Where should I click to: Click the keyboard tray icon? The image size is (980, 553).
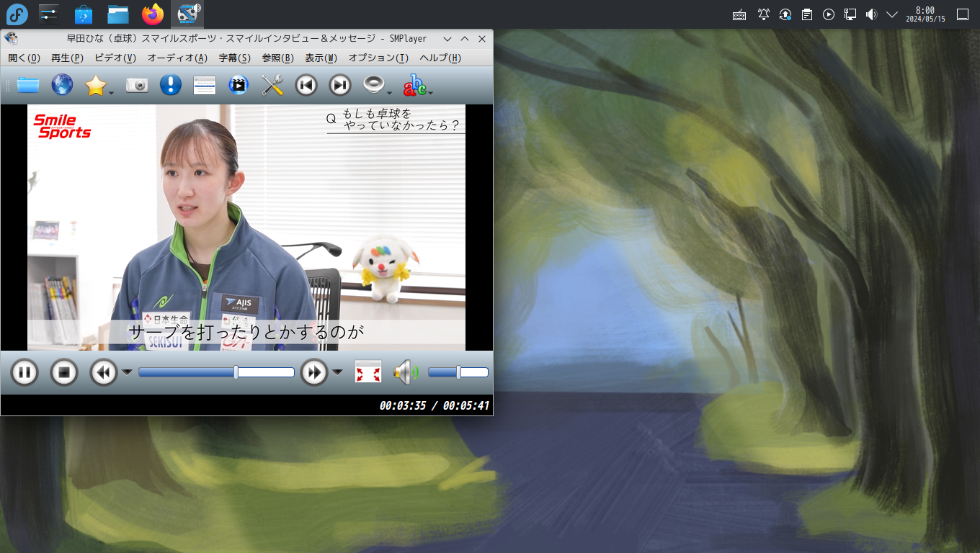point(739,14)
